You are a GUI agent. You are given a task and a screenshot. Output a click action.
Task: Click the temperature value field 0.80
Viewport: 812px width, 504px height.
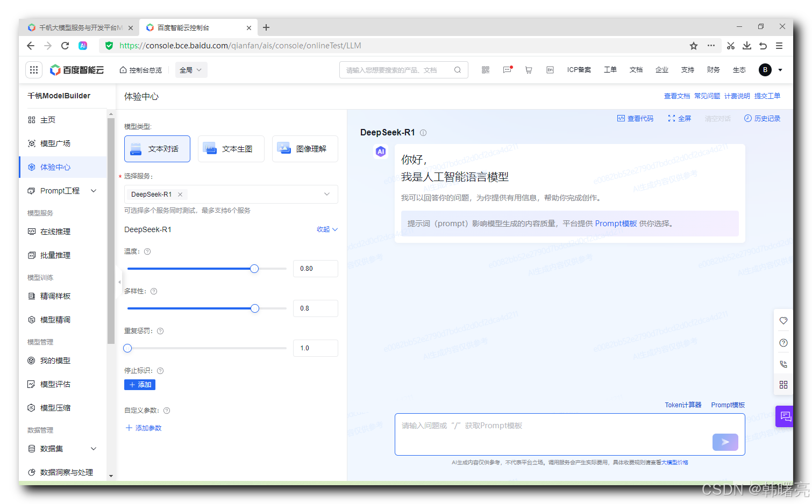pyautogui.click(x=316, y=269)
